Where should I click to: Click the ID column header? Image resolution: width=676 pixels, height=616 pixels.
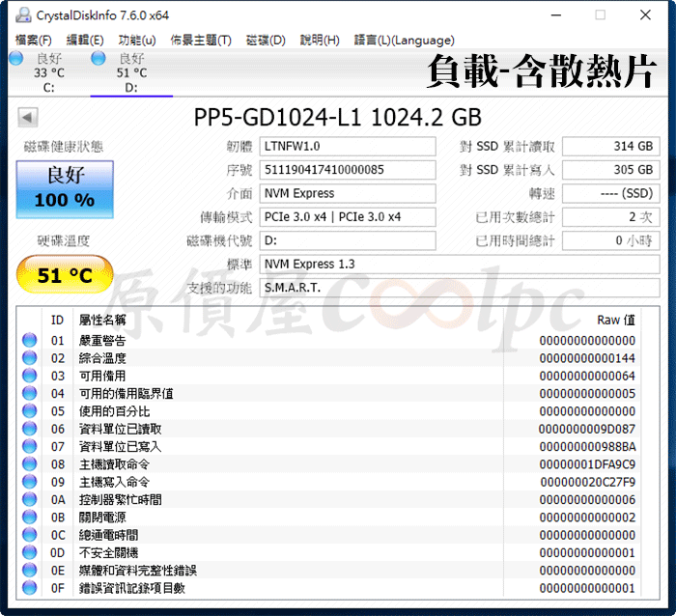[x=57, y=320]
